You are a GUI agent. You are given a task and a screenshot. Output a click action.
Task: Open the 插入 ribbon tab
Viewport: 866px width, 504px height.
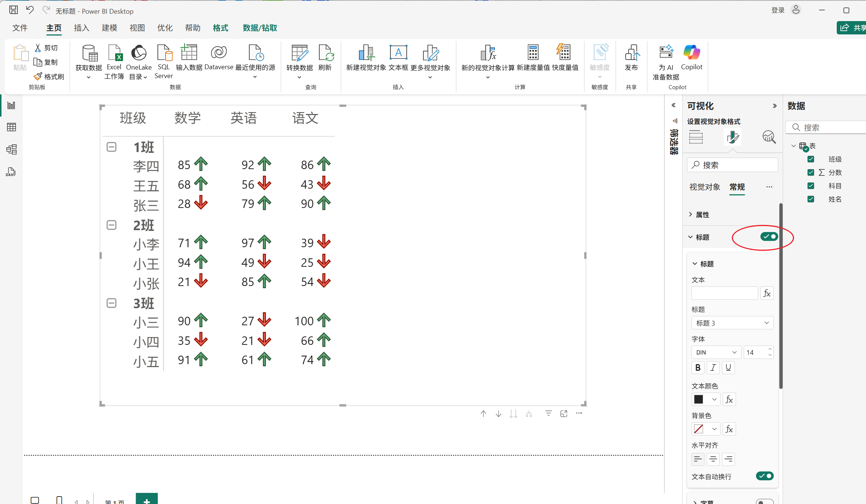[x=81, y=28]
